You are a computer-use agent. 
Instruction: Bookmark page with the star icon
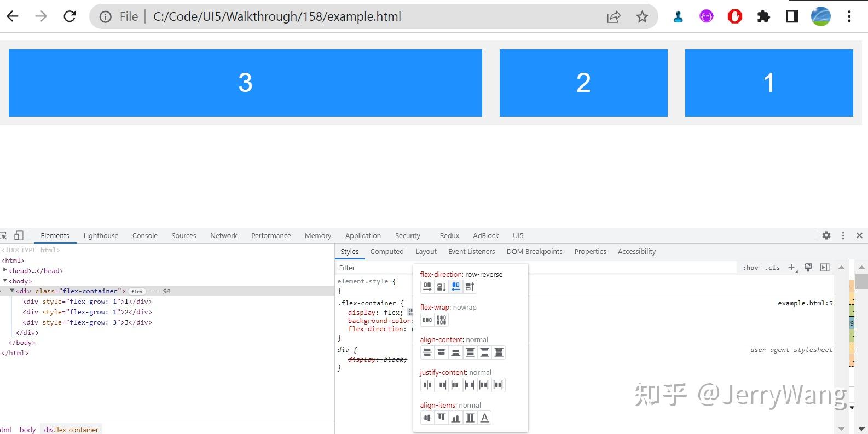tap(642, 17)
